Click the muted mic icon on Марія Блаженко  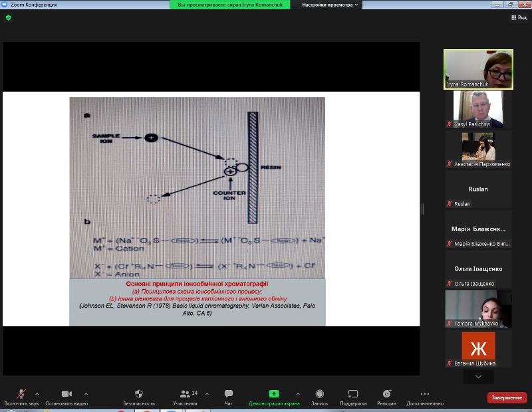[450, 243]
